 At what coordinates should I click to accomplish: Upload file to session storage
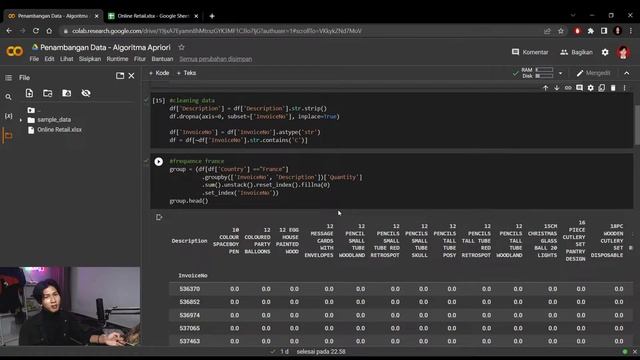click(29, 93)
